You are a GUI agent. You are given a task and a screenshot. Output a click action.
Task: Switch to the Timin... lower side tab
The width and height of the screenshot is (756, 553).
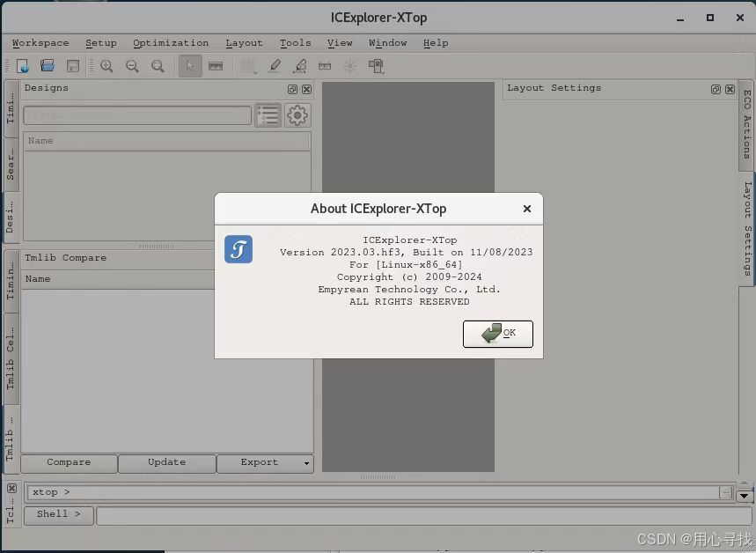pos(11,281)
